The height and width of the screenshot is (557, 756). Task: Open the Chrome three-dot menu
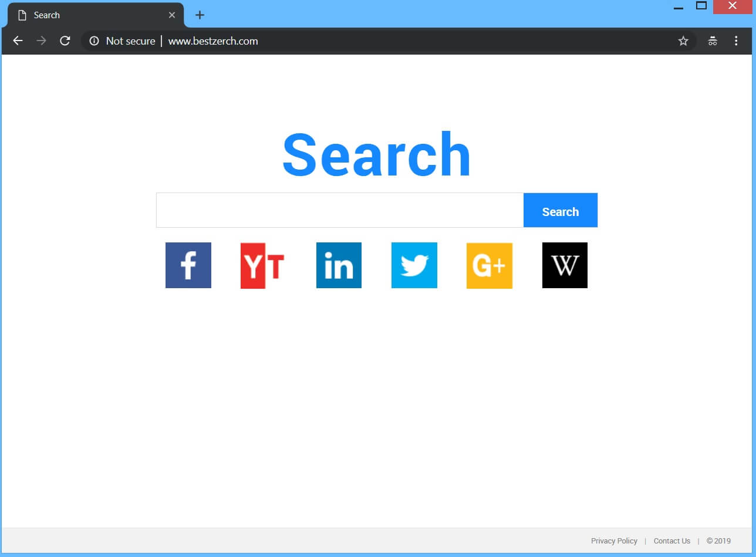[736, 41]
